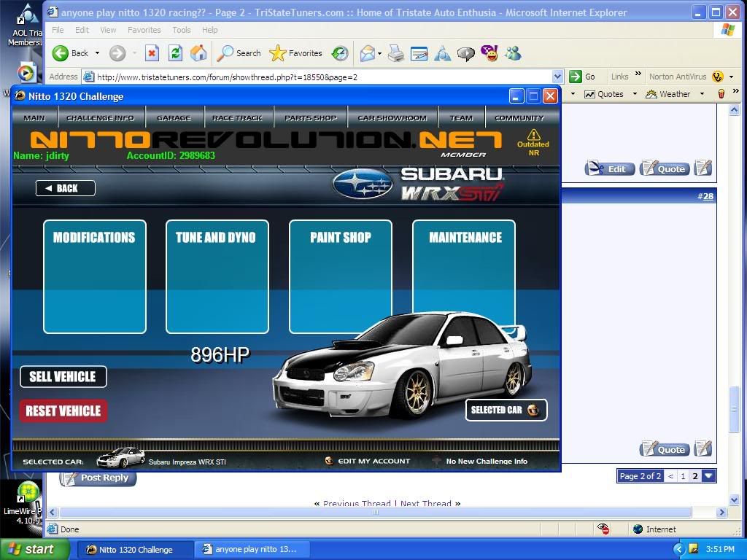Click the IE Forward arrow icon

(x=117, y=52)
